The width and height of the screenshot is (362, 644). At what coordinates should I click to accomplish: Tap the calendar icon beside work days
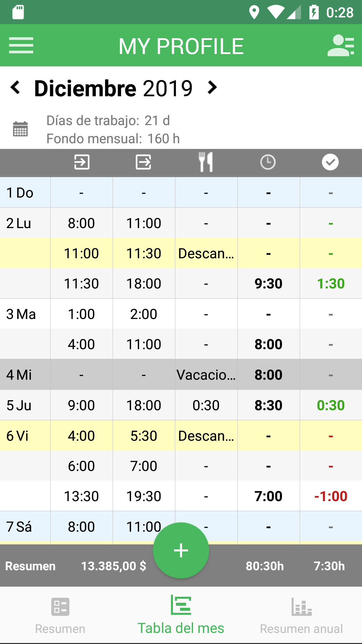(20, 129)
